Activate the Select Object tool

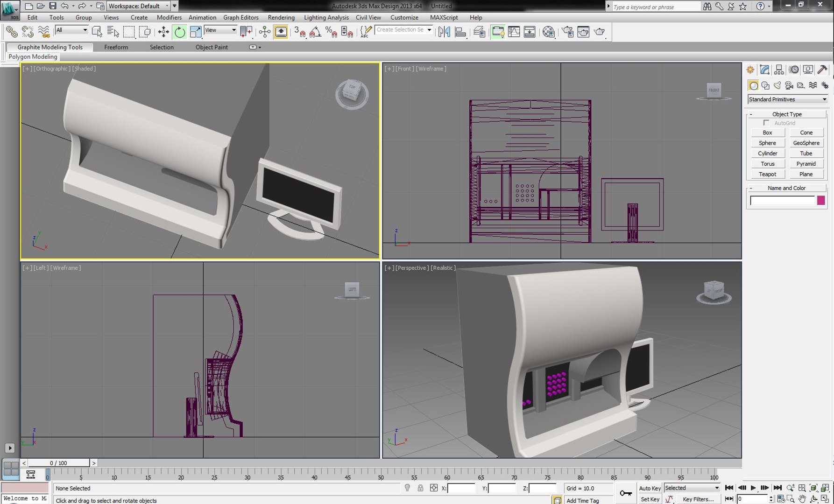tap(97, 32)
